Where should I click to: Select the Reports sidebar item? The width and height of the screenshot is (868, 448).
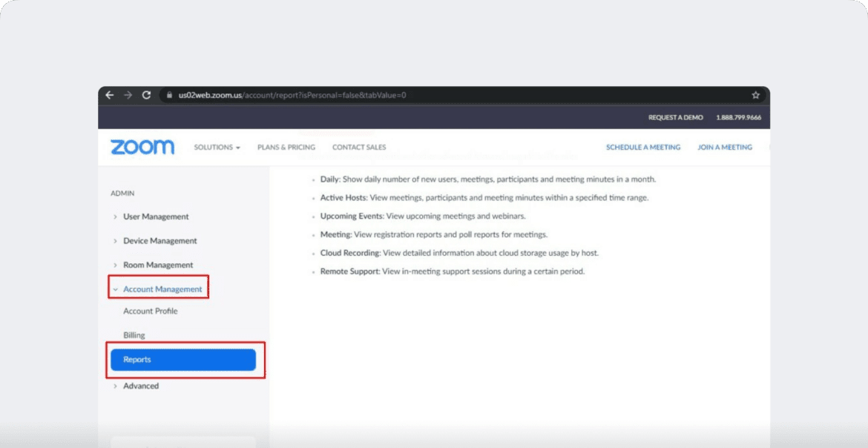coord(183,360)
